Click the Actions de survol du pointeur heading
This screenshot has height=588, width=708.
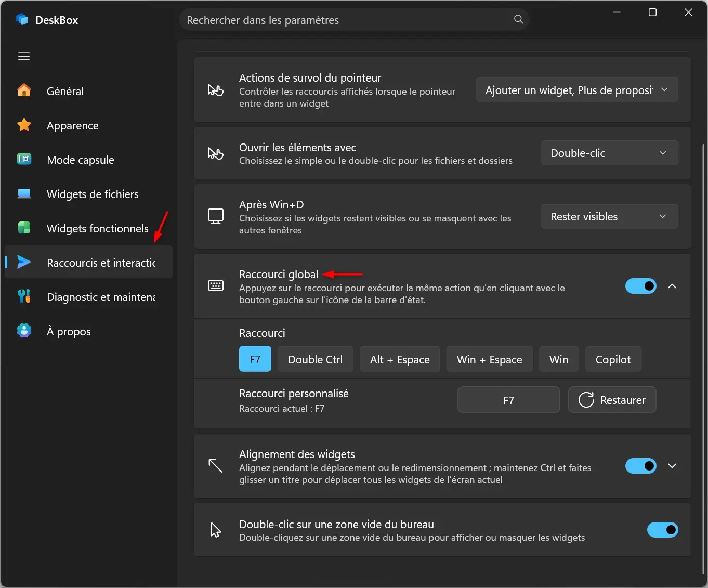(310, 77)
